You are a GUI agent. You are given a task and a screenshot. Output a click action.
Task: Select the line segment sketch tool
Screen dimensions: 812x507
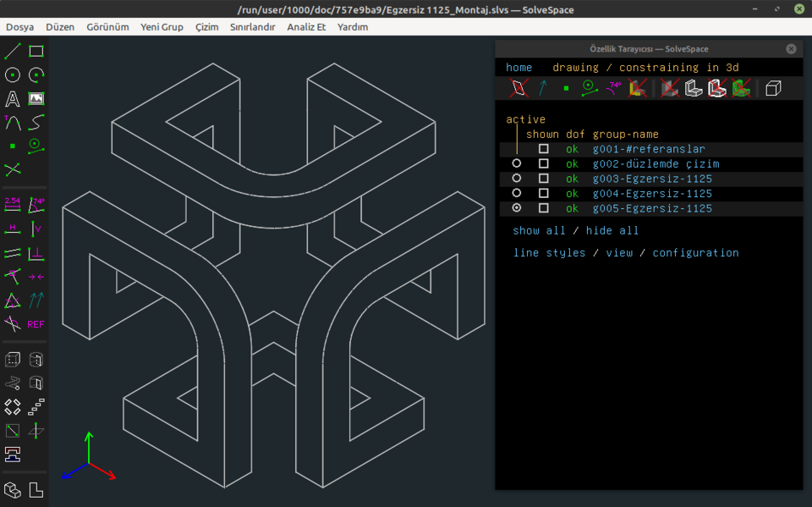click(x=13, y=51)
